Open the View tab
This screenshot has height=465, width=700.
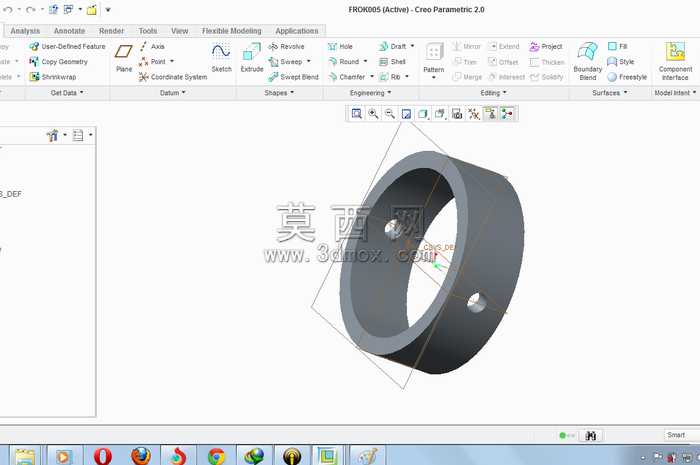179,31
